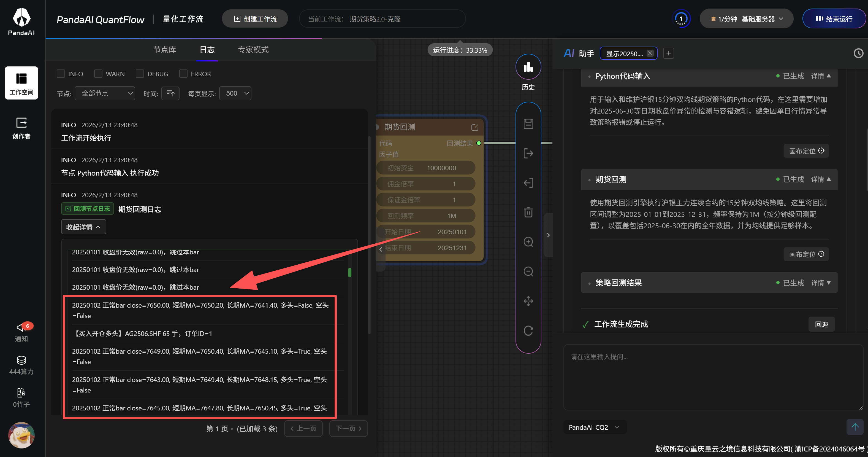Screen dimensions: 868x457
Task: Click the 创建工作流 button
Action: pos(255,19)
